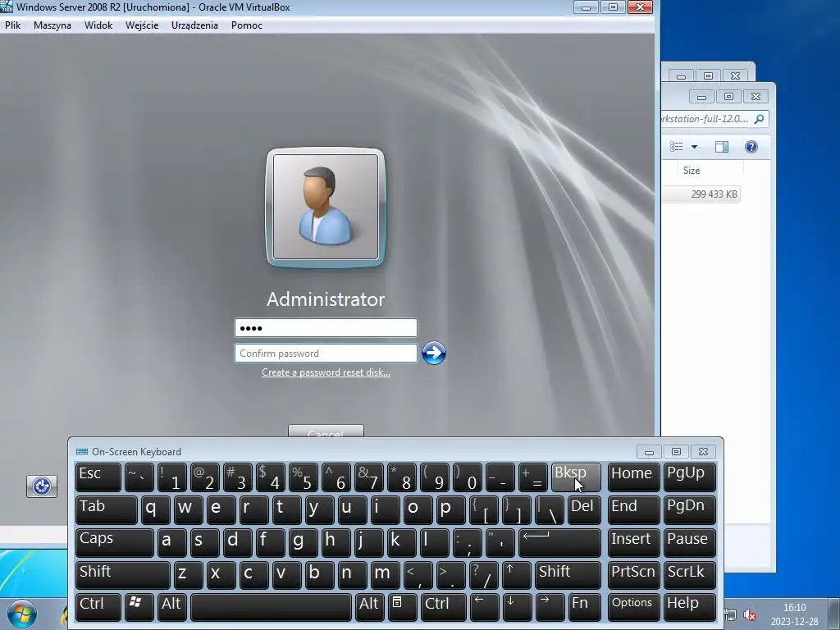
Task: Click the On-Screen Keyboard title icon
Action: [x=82, y=452]
